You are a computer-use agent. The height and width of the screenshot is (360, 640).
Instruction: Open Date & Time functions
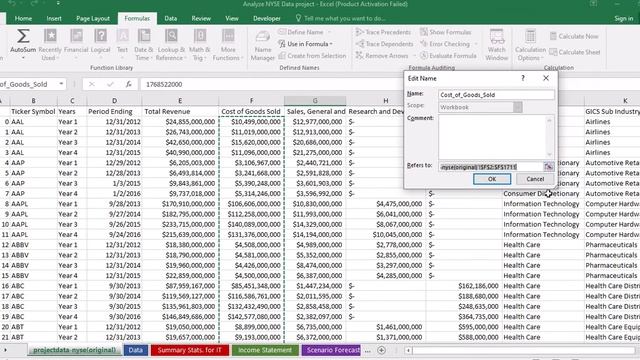click(144, 44)
